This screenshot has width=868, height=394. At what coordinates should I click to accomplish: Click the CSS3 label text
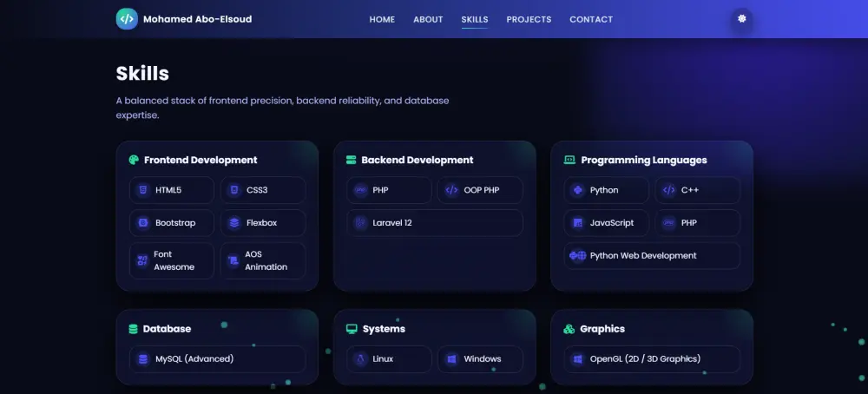(257, 190)
